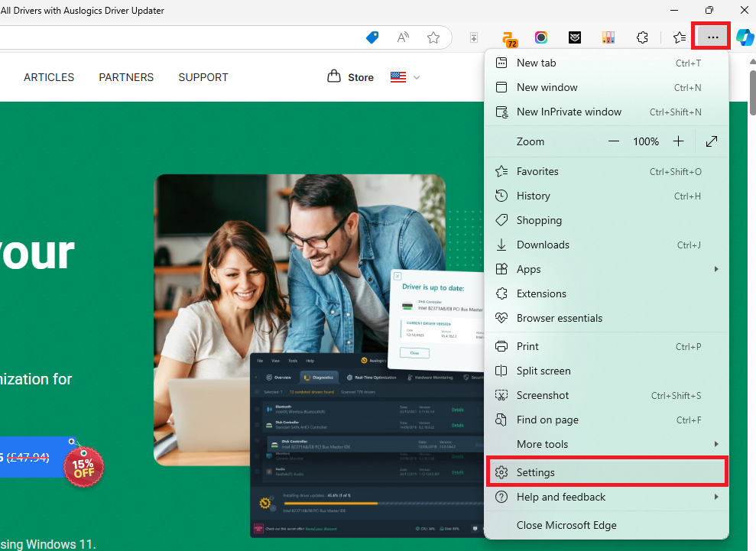
Task: Click the three-dot Settings and more button
Action: [x=712, y=37]
